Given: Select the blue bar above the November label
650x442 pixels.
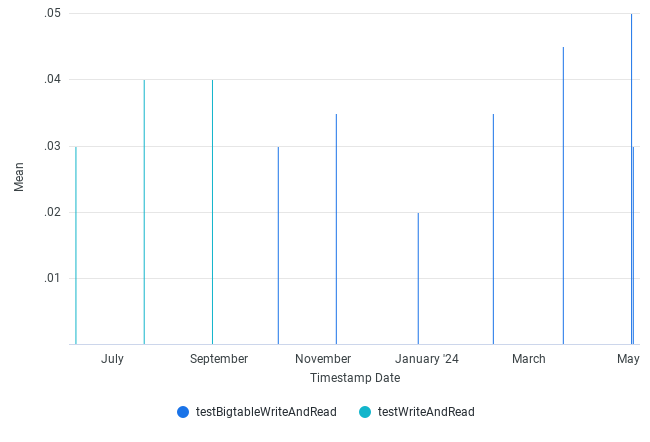Looking at the screenshot, I should click(x=336, y=229).
